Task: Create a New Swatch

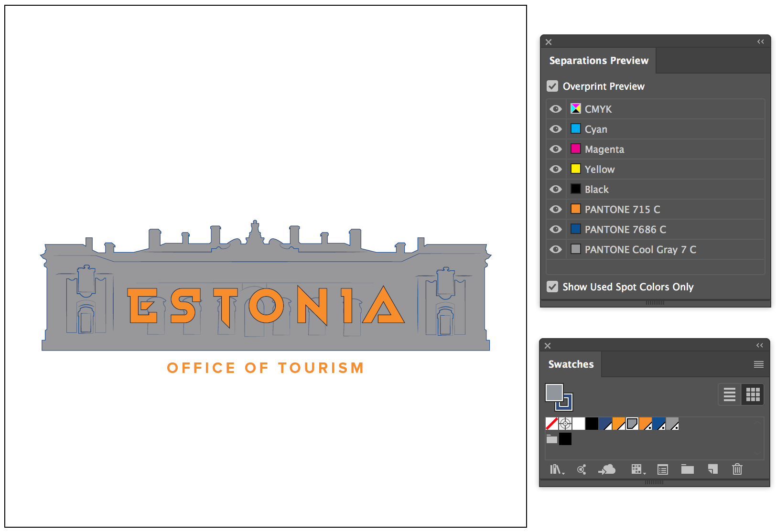Action: (712, 469)
